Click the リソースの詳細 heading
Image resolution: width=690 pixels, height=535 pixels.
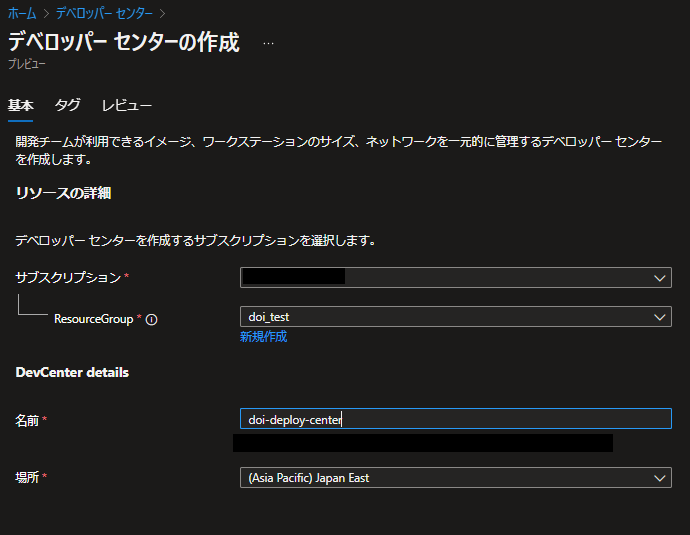click(x=63, y=193)
